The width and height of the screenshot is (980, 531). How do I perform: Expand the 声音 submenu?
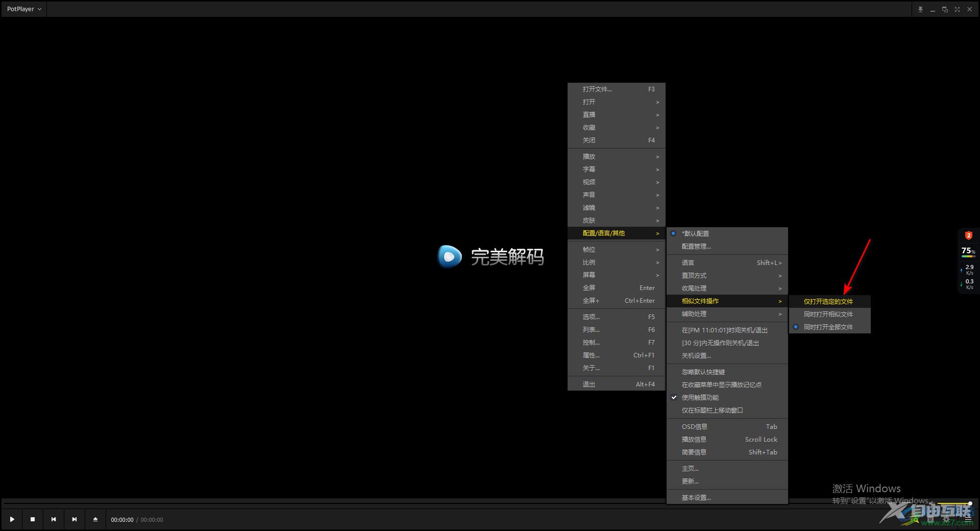617,195
